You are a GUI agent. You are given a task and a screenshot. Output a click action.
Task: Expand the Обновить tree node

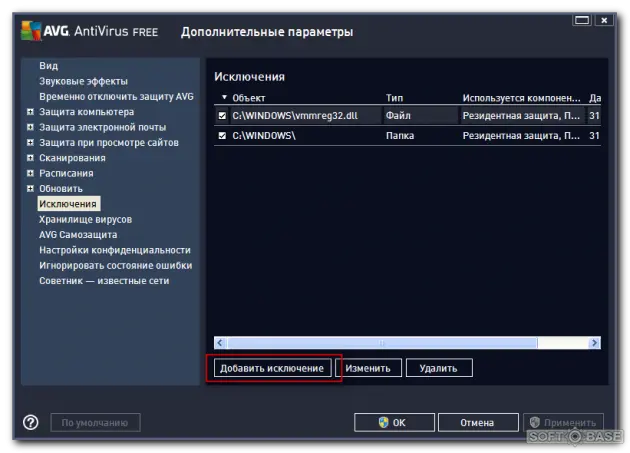(30, 189)
